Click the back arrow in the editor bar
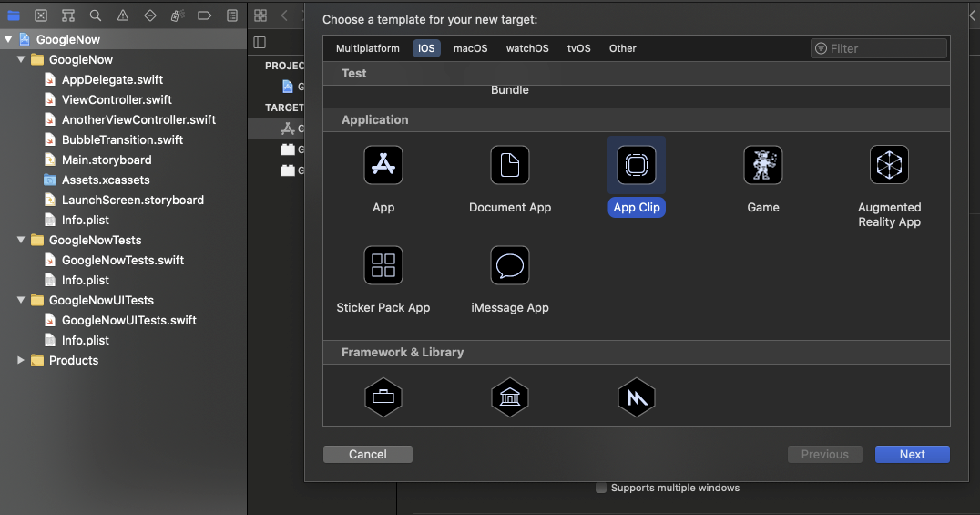Screen dimensions: 980x515 284,15
